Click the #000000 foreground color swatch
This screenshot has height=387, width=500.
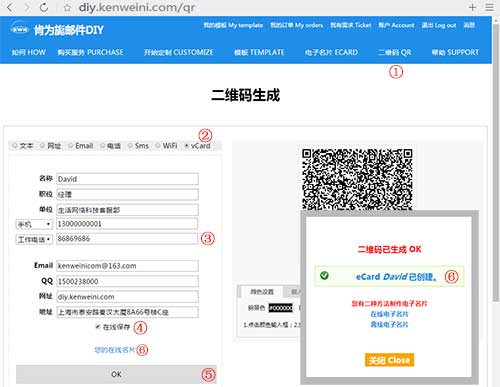281,308
